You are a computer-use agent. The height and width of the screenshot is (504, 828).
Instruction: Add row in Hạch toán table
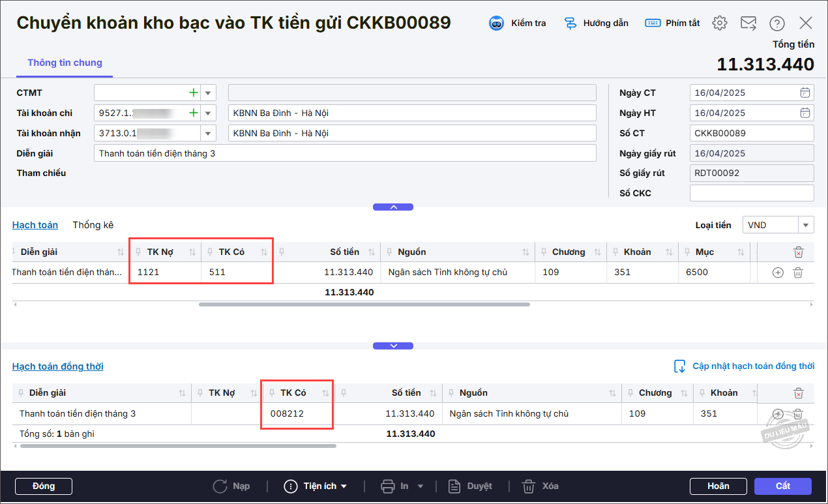pyautogui.click(x=777, y=273)
